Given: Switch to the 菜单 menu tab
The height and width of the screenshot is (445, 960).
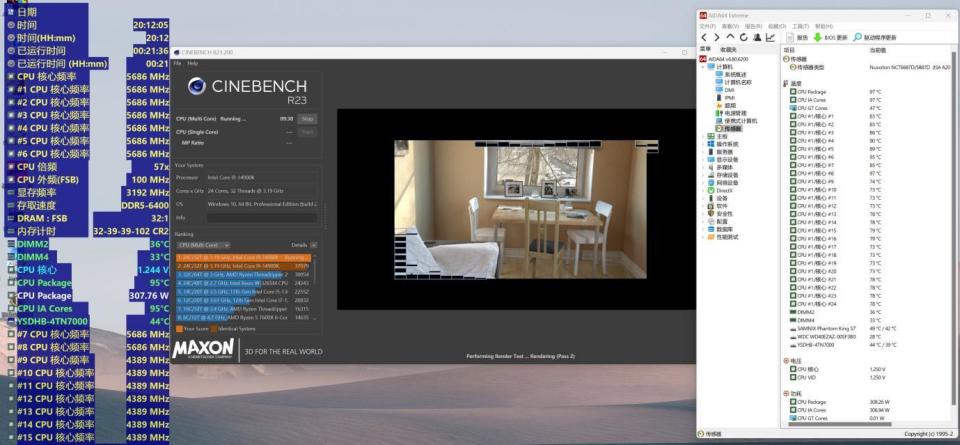Looking at the screenshot, I should [706, 49].
